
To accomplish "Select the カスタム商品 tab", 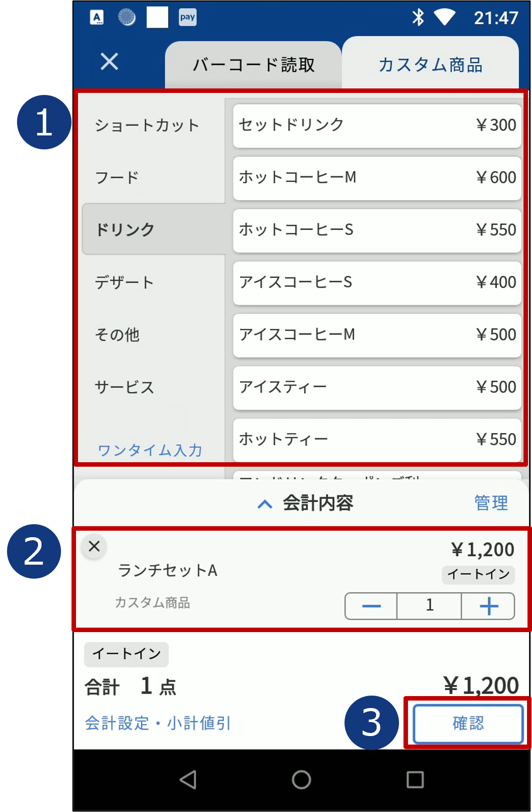I will (430, 65).
